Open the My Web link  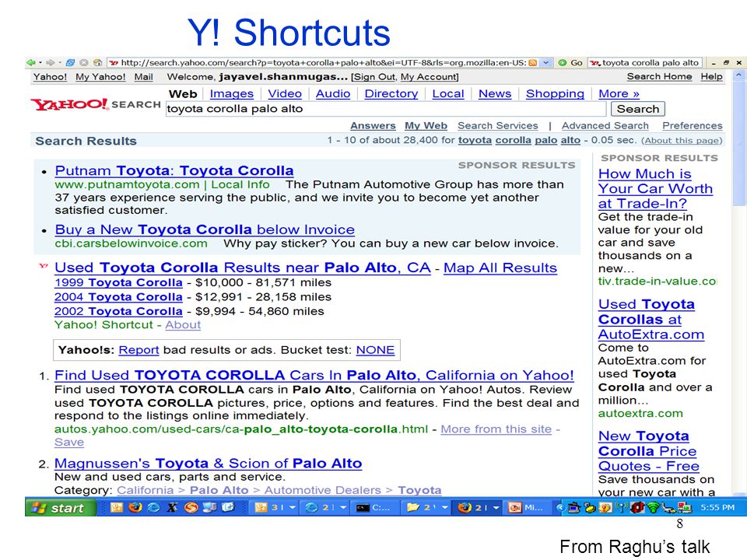click(426, 126)
